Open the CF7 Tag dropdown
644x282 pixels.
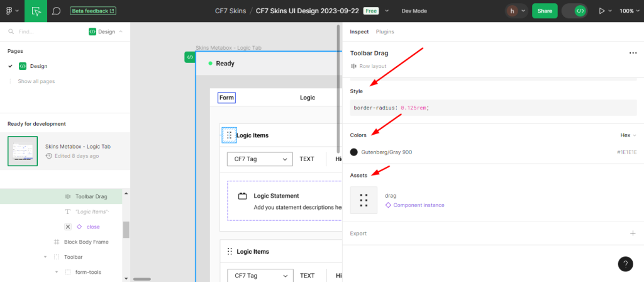point(260,159)
